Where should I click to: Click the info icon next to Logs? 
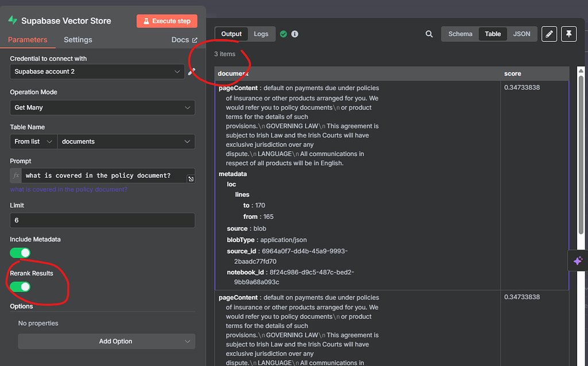pyautogui.click(x=295, y=34)
